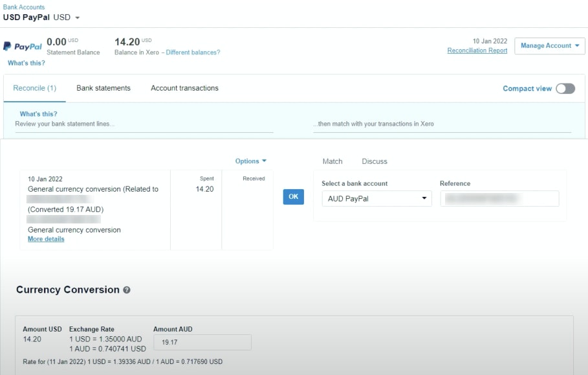Screen dimensions: 588x375
Task: Open the Account transactions tab
Action: coord(184,88)
